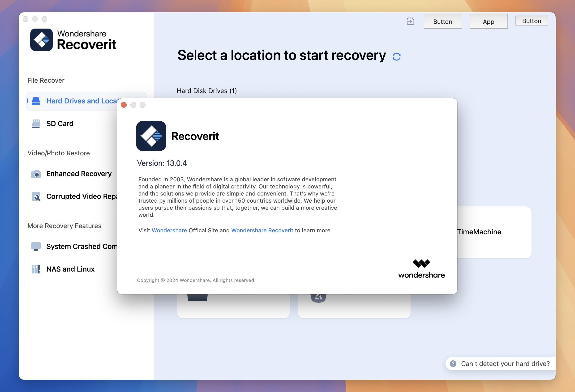
Task: Click the Button menu item on left
Action: click(x=442, y=21)
